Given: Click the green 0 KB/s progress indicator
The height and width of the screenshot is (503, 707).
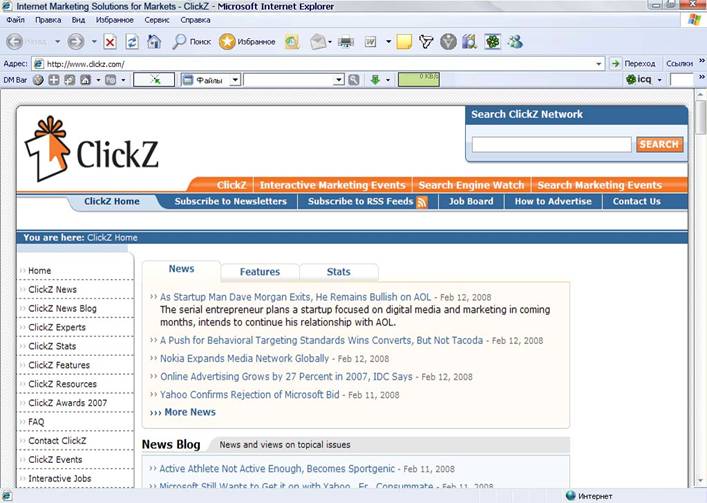Looking at the screenshot, I should (418, 80).
